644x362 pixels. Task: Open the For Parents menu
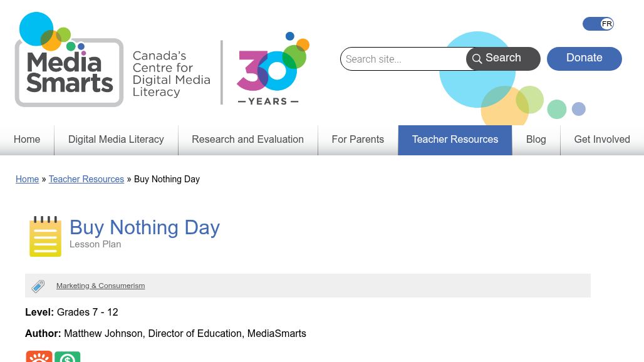pos(358,140)
